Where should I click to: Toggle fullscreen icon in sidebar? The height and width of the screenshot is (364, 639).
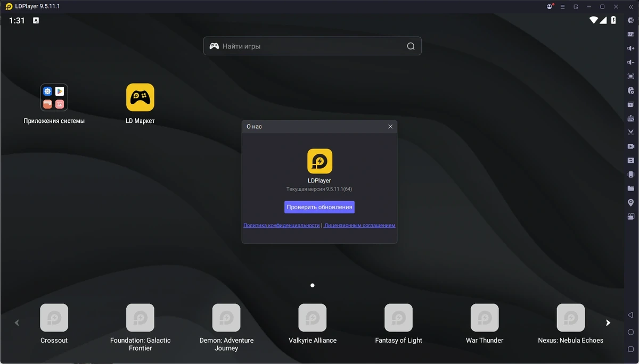631,76
